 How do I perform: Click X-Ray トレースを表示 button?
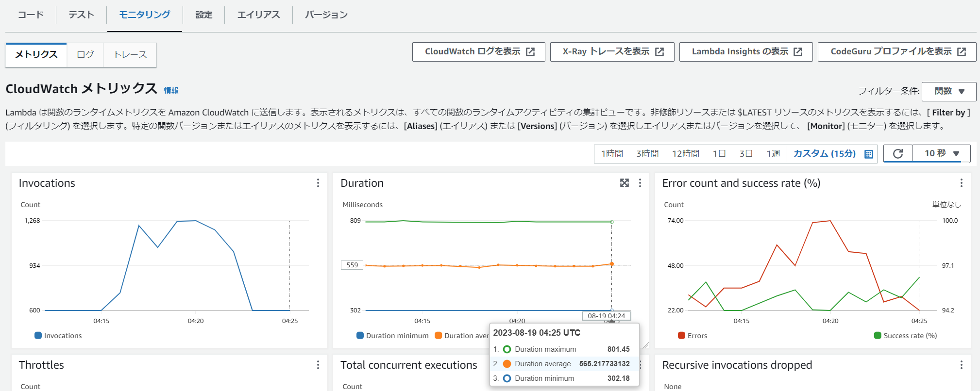[612, 52]
